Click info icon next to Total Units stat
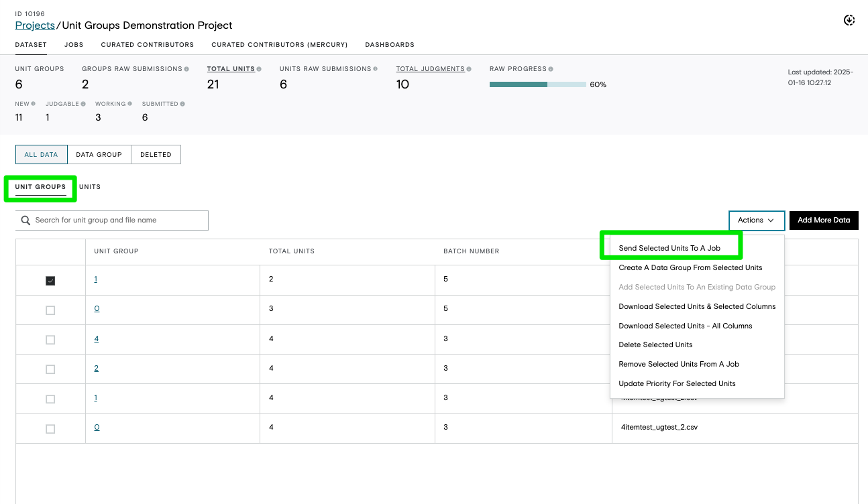The height and width of the screenshot is (504, 868). [x=259, y=69]
